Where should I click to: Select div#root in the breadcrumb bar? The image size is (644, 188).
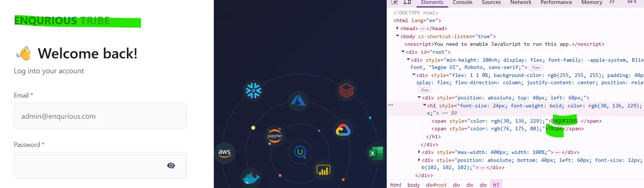click(436, 185)
